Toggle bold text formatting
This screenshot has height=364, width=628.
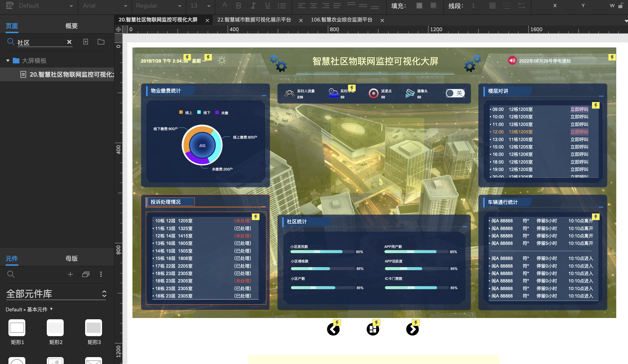tap(239, 6)
